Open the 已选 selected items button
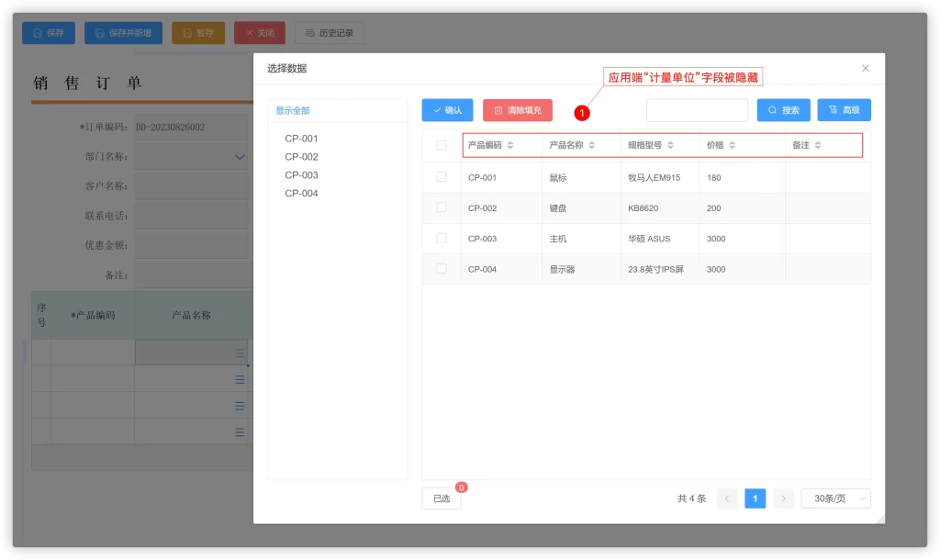 [442, 498]
